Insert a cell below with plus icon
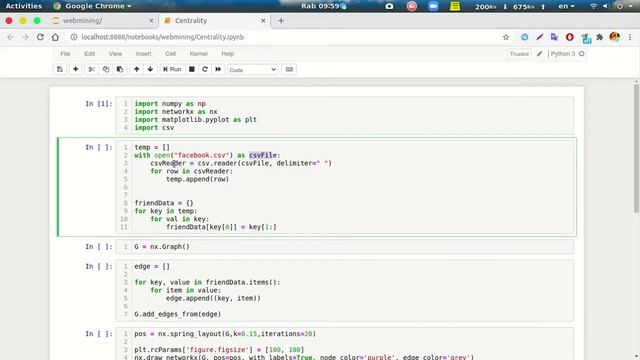The image size is (640, 360). (76, 69)
